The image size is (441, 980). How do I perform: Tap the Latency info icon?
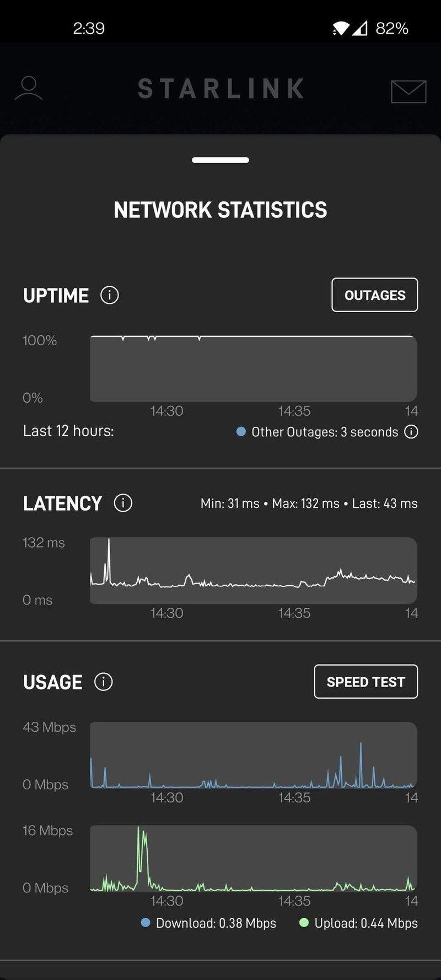click(123, 502)
